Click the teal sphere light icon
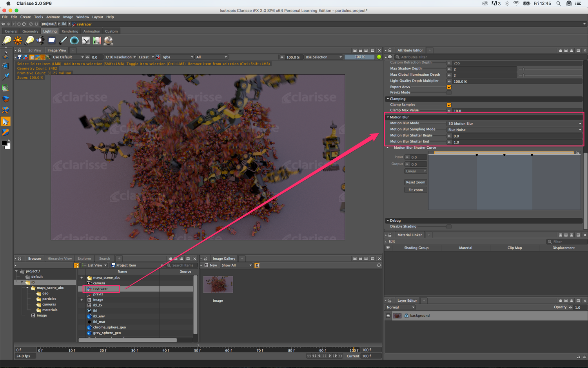Screen dimensions: 588x368 click(74, 40)
